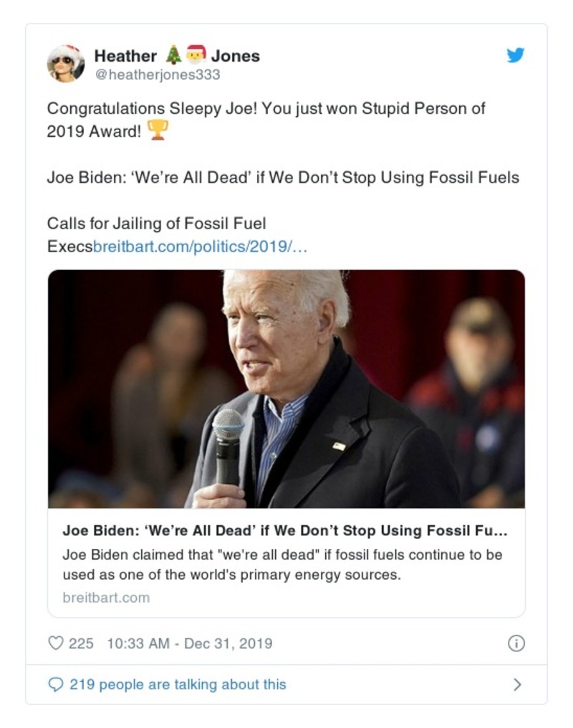Click the blue speech bubble reply icon
The height and width of the screenshot is (728, 573).
[x=55, y=684]
